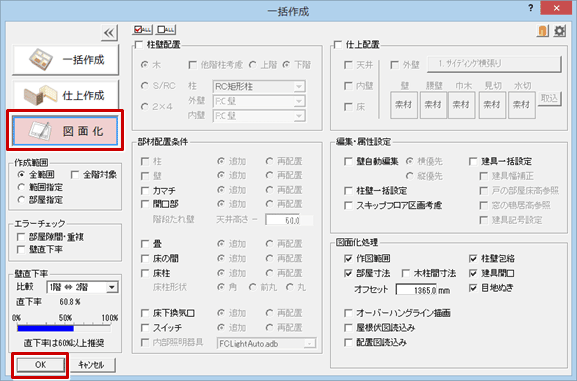Screen dimensions: 577x381
Task: Enable the 全階対象 checkbox
Action: tap(75, 174)
